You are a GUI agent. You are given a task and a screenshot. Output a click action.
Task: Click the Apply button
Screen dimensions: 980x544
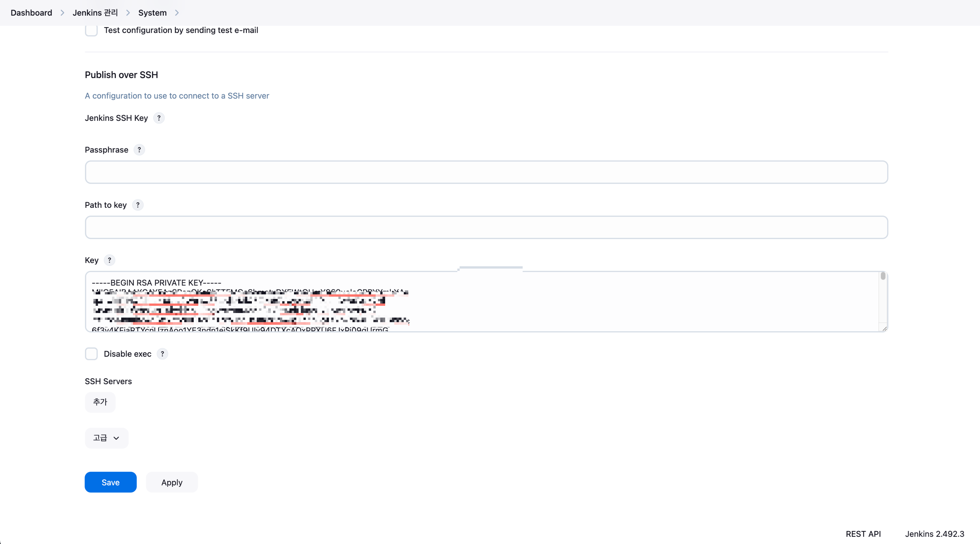pyautogui.click(x=171, y=482)
